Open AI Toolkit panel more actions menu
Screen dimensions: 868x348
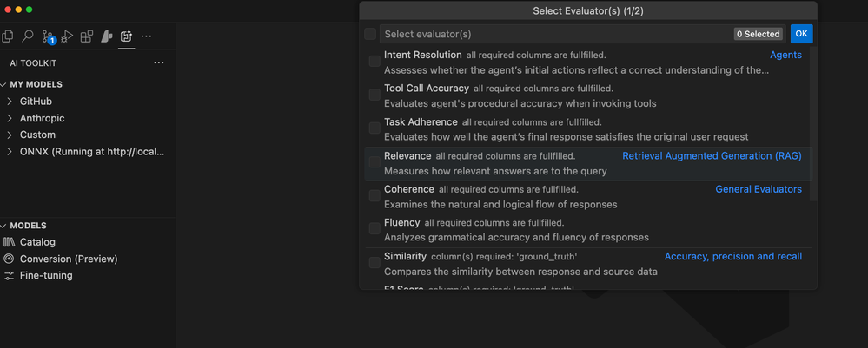158,63
